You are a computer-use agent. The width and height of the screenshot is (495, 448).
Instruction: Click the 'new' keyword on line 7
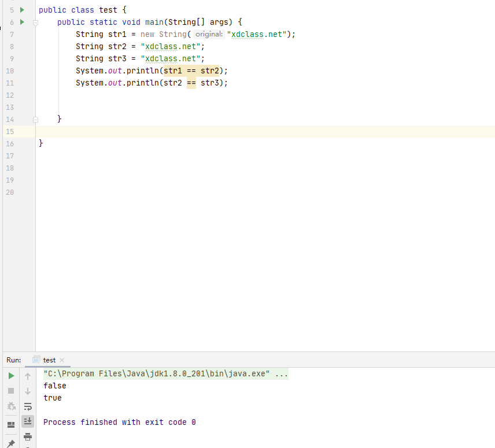click(x=147, y=34)
